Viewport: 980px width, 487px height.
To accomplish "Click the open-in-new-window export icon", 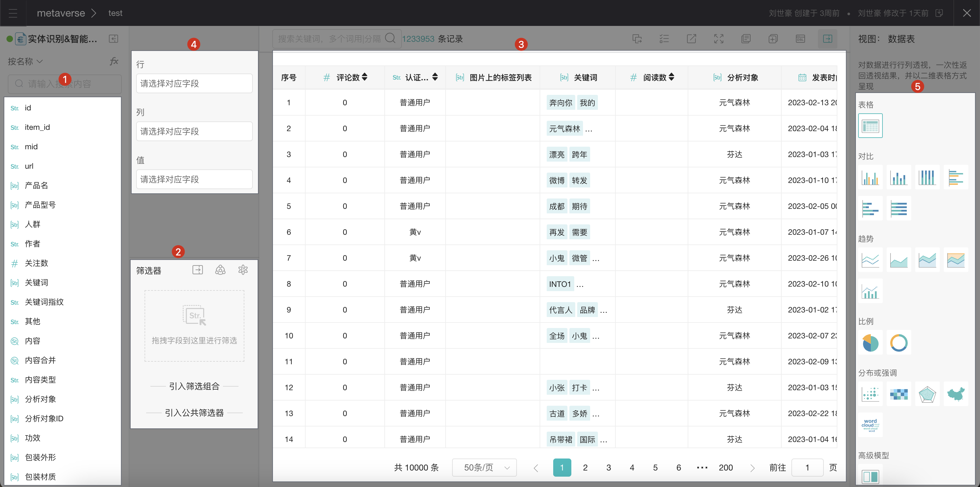I will 691,39.
